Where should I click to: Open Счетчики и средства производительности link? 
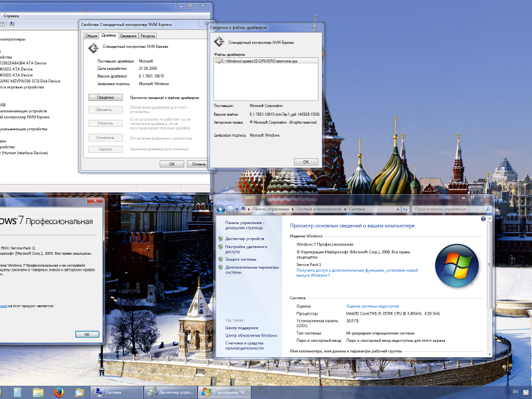pyautogui.click(x=244, y=345)
